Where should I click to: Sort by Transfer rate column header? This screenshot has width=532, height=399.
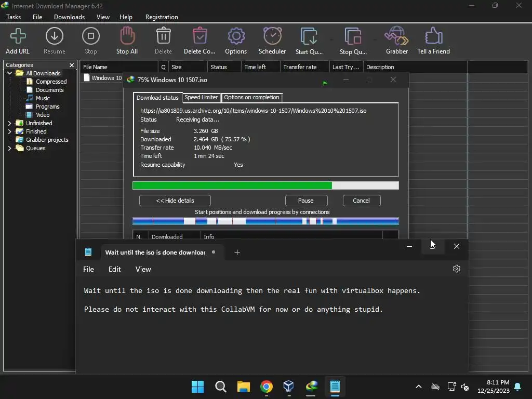tap(304, 67)
